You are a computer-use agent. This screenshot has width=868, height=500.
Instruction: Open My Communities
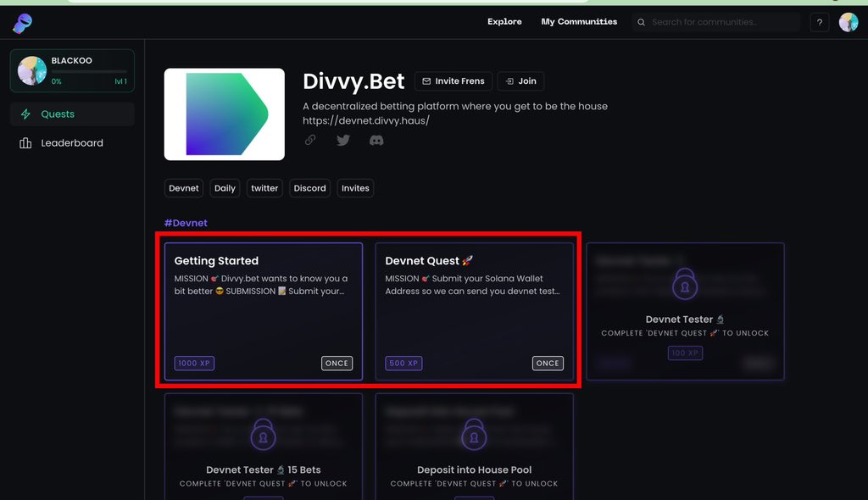(x=579, y=21)
